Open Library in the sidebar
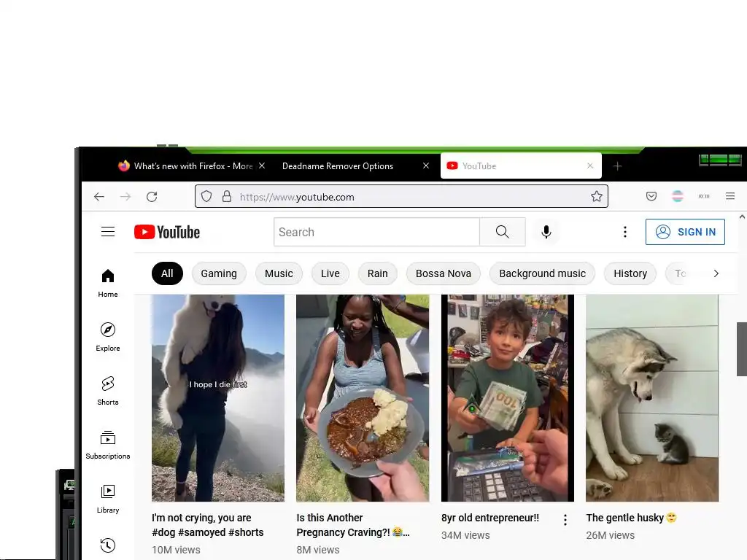 point(108,499)
